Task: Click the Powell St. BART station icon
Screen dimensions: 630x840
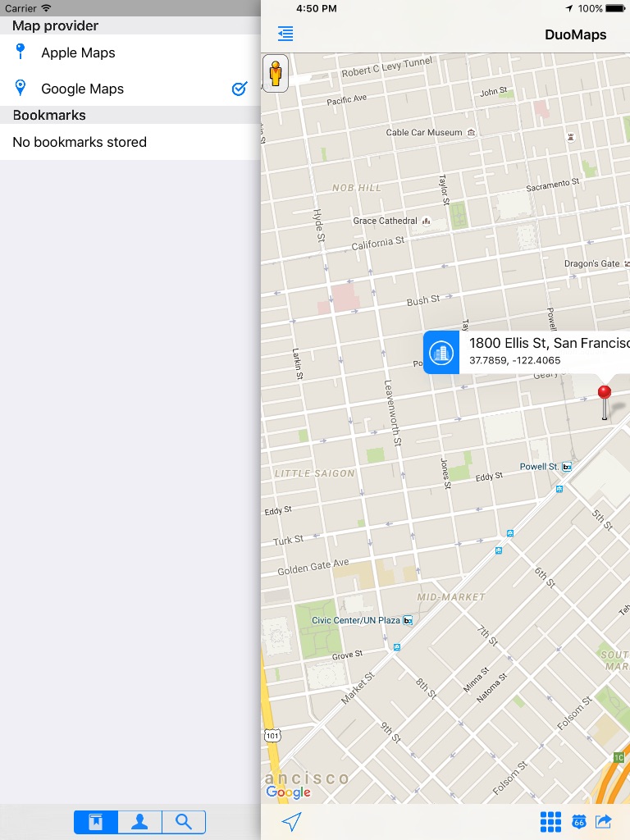Action: [x=567, y=467]
